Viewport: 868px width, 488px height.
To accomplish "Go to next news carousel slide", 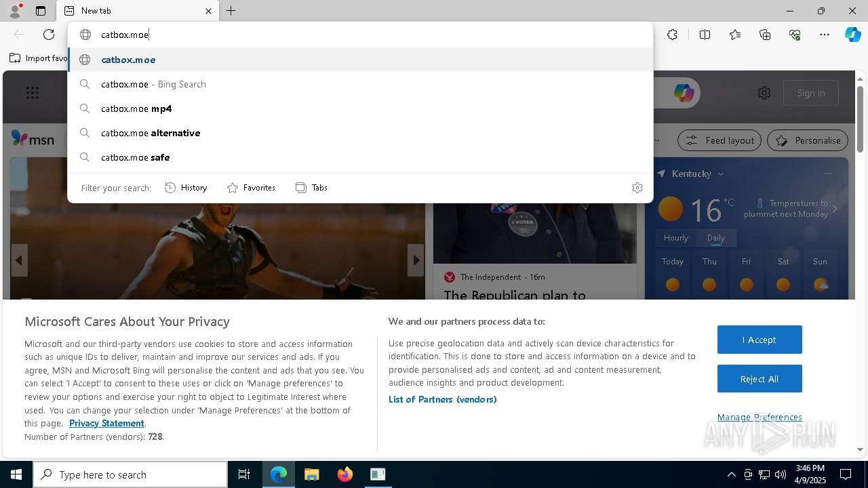I will click(416, 260).
